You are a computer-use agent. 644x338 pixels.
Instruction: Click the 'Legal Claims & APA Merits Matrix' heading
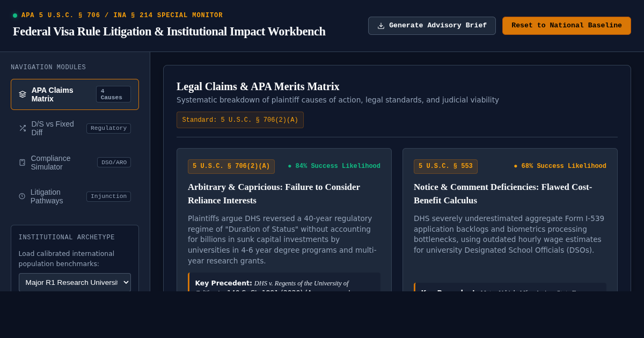pos(258,86)
